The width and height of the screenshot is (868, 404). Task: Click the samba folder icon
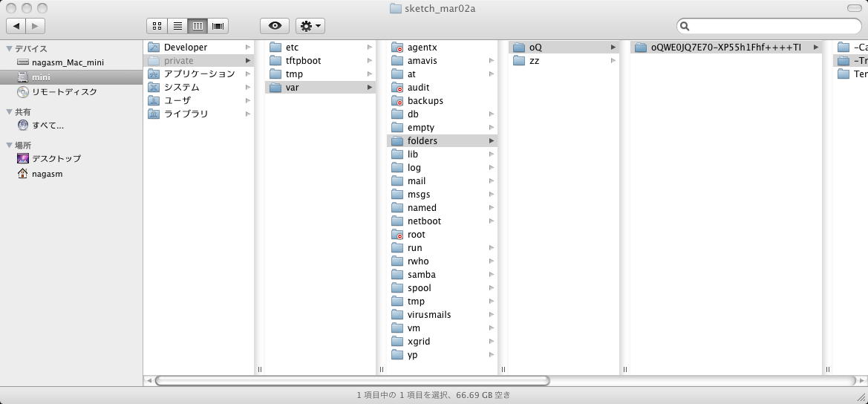[x=397, y=275]
